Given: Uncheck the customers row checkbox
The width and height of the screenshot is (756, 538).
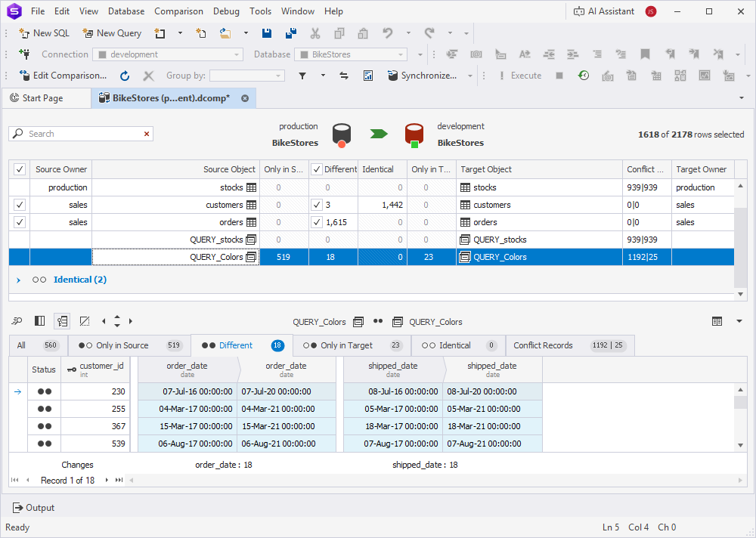Looking at the screenshot, I should coord(19,204).
